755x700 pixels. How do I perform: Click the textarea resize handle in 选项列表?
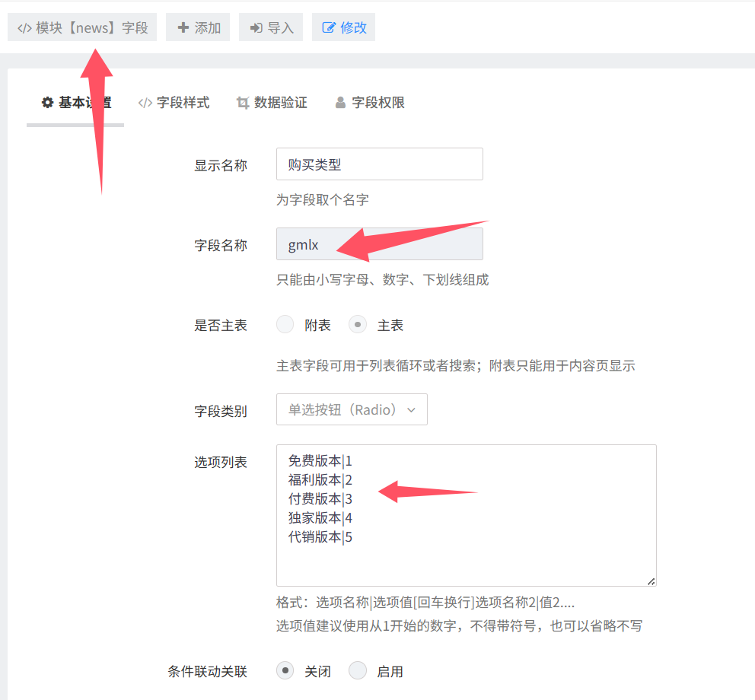point(651,581)
